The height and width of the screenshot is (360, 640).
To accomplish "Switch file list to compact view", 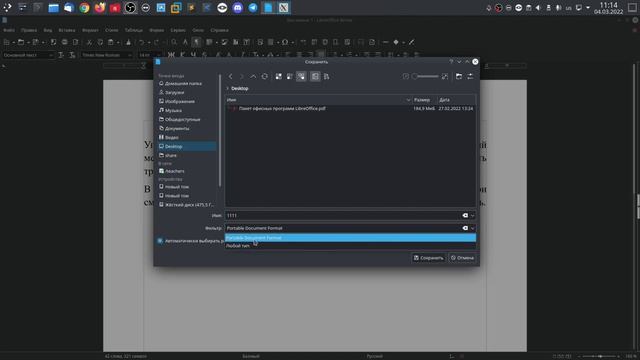I will click(289, 76).
